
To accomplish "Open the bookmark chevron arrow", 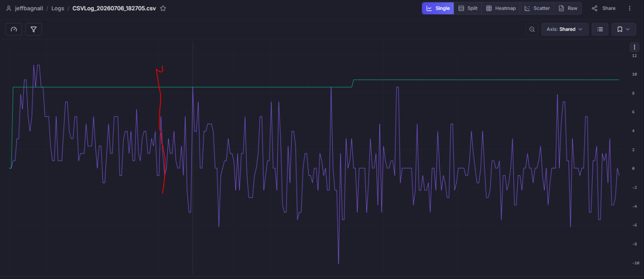I will coord(628,30).
